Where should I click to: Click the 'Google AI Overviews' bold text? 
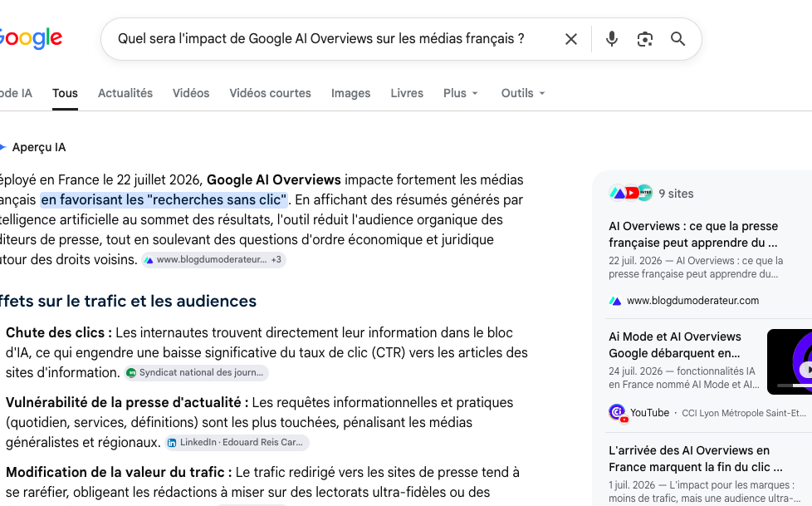coord(274,180)
